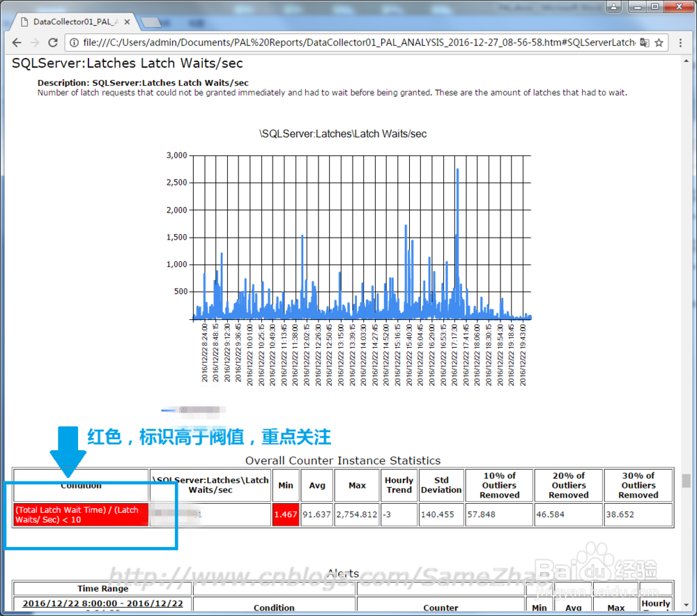Click the Time Range header in Alerts table
This screenshot has height=616, width=697.
point(102,588)
